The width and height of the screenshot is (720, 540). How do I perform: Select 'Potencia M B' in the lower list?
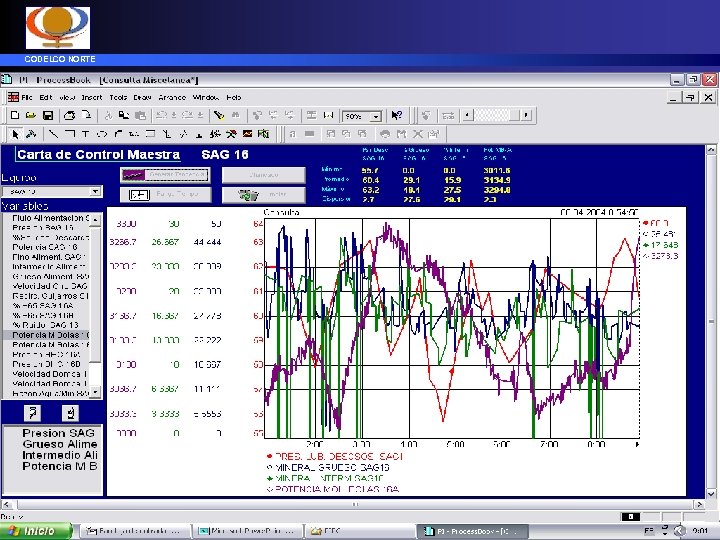(60, 466)
